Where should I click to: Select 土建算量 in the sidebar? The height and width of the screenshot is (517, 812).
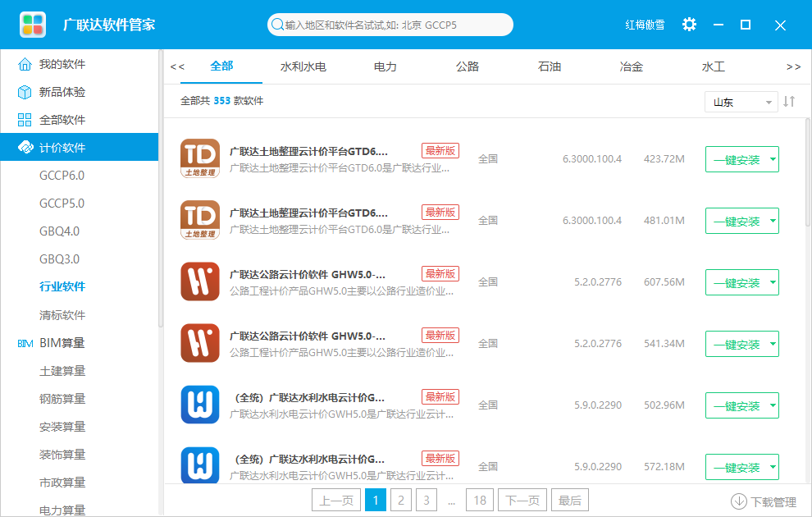62,371
